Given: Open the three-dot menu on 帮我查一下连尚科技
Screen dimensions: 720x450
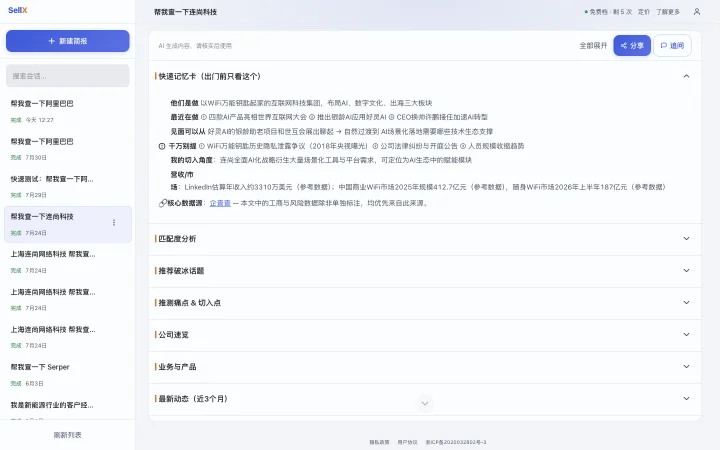Looking at the screenshot, I should pos(114,223).
